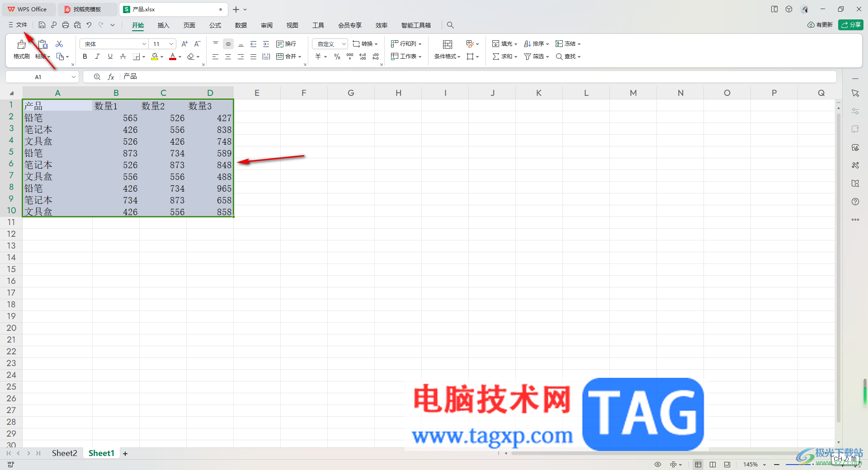Screen dimensions: 868x470
Task: Open the File (文件) menu
Action: (x=18, y=25)
